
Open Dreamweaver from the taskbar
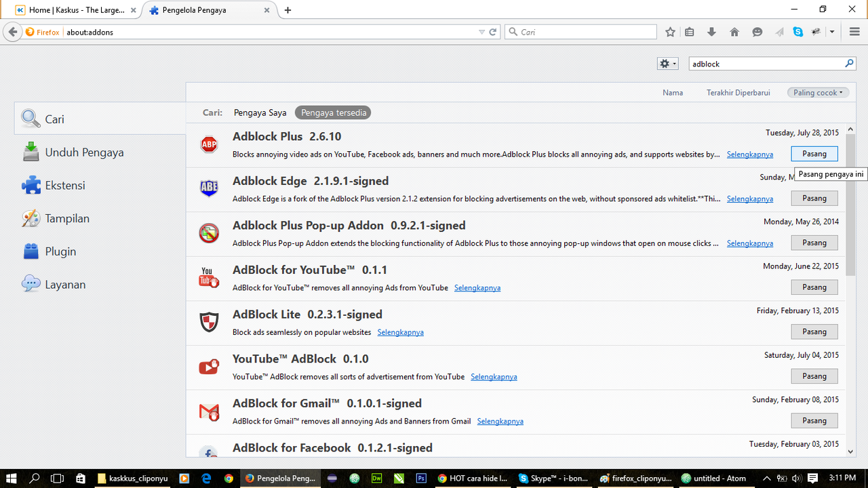tap(376, 478)
